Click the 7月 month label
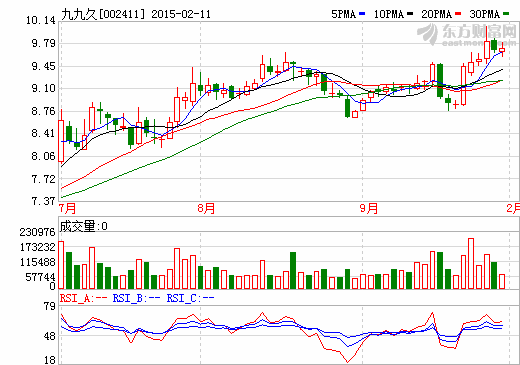The height and width of the screenshot is (365, 520). point(67,209)
